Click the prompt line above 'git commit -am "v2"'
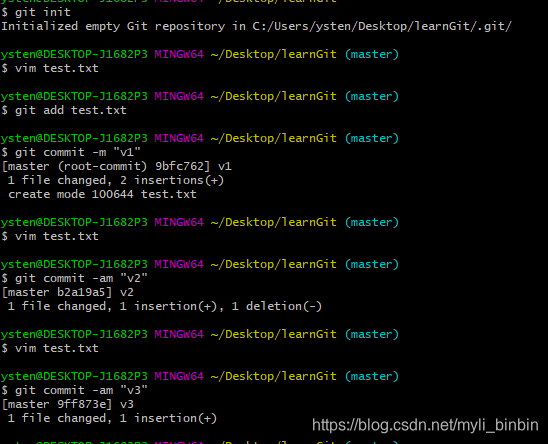This screenshot has width=548, height=444. point(200,264)
